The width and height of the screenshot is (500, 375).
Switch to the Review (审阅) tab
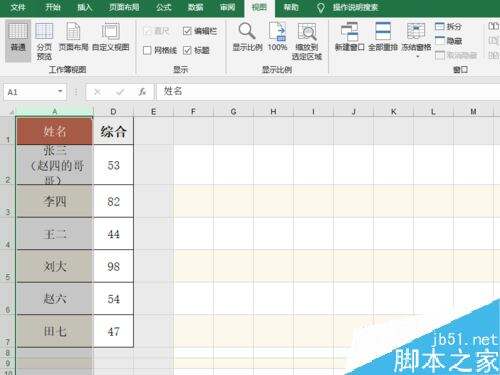click(227, 7)
